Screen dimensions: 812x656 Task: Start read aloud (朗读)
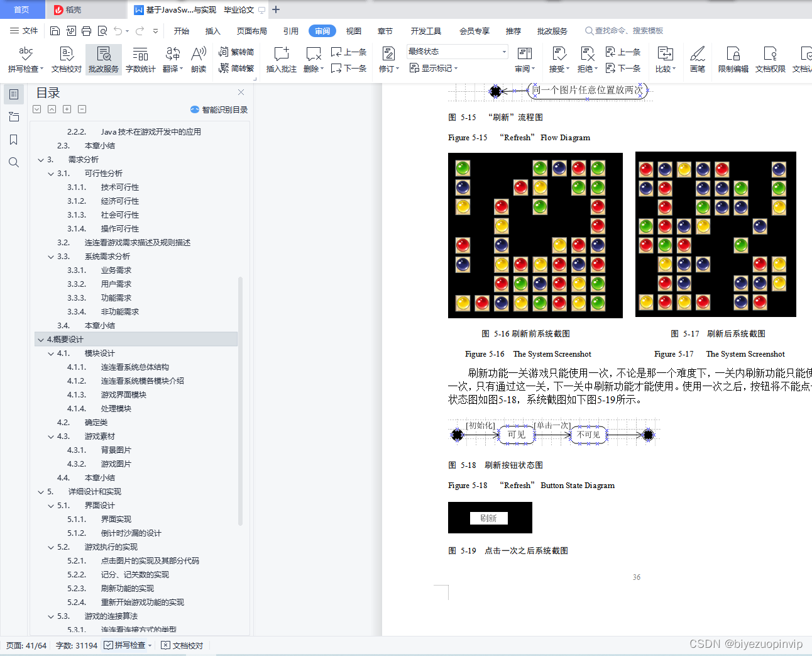tap(199, 60)
